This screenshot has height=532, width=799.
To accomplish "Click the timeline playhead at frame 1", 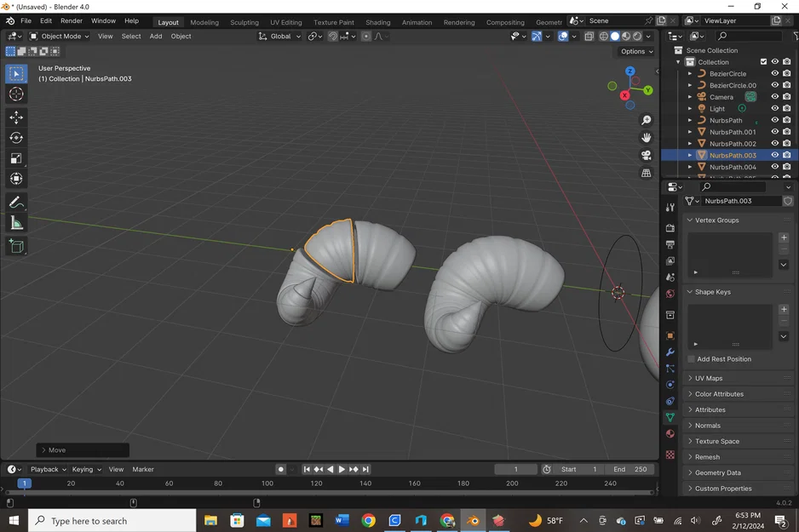I will pos(24,483).
